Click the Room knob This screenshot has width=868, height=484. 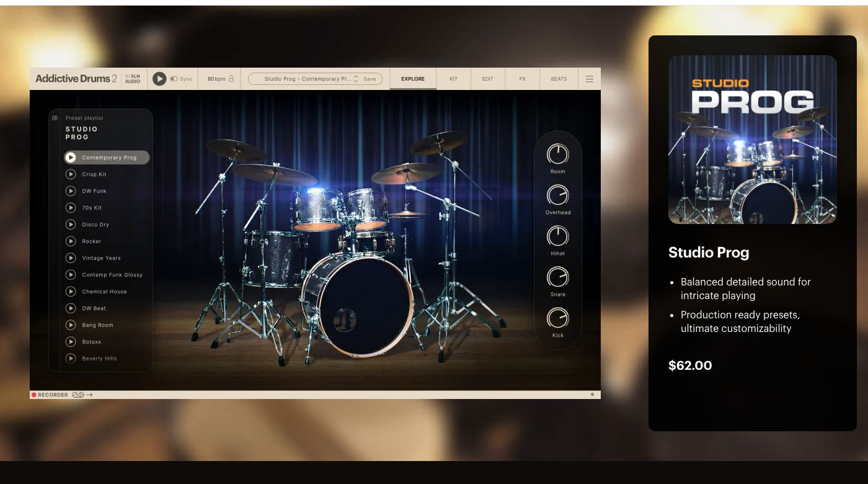[x=558, y=155]
